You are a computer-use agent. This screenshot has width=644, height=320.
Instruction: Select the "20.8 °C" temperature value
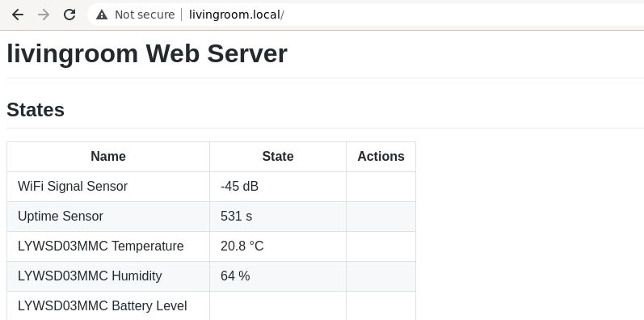[242, 246]
